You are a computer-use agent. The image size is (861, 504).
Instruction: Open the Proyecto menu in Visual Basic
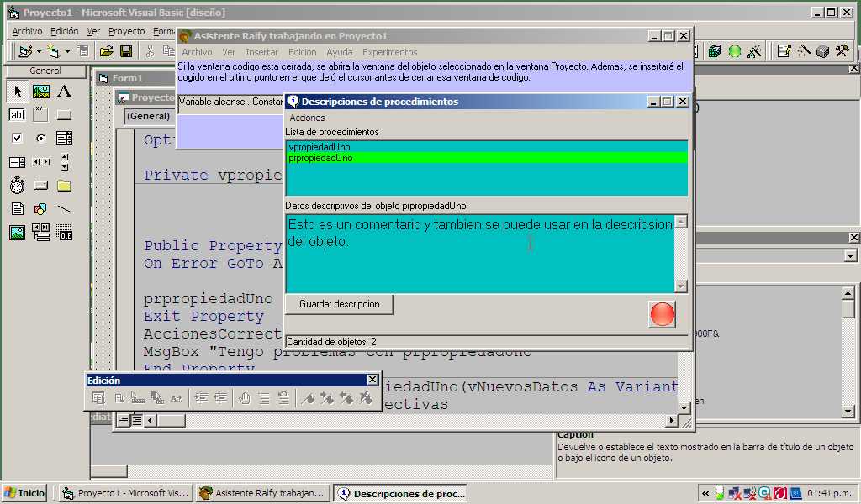point(126,31)
